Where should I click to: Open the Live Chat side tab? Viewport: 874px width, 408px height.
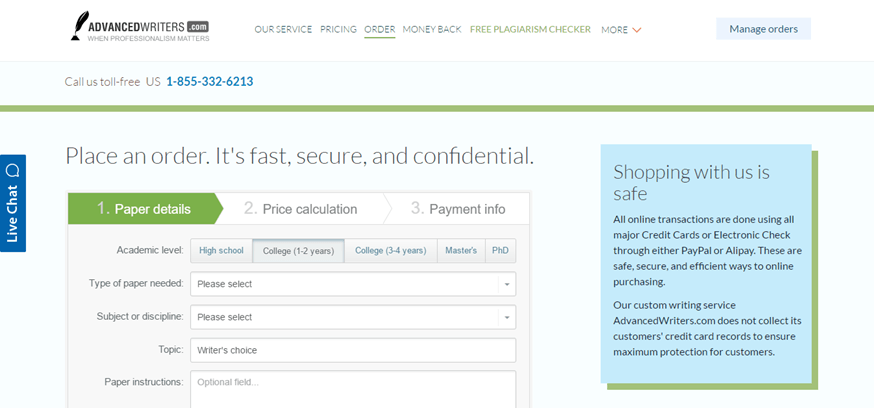(x=13, y=203)
